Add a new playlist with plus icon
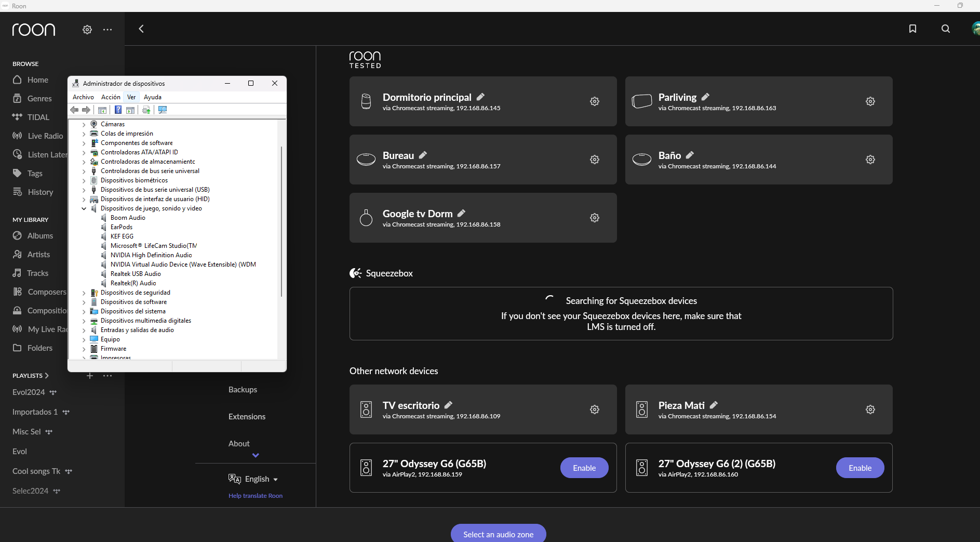 pos(90,375)
